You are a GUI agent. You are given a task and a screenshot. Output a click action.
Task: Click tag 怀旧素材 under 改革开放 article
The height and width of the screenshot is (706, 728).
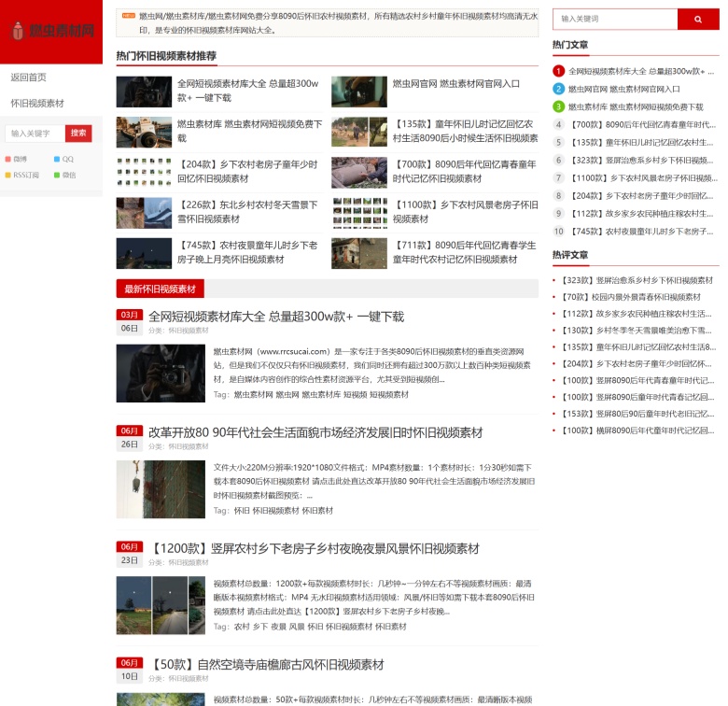(x=317, y=511)
